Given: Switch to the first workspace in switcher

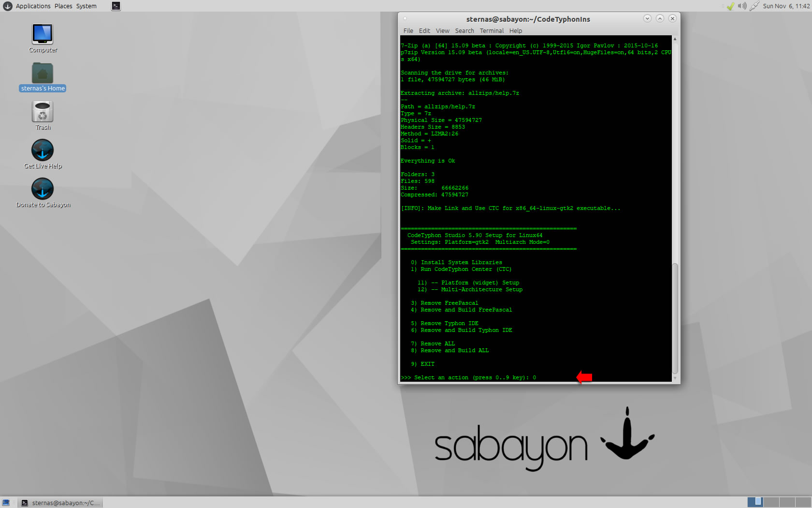Looking at the screenshot, I should coord(755,502).
